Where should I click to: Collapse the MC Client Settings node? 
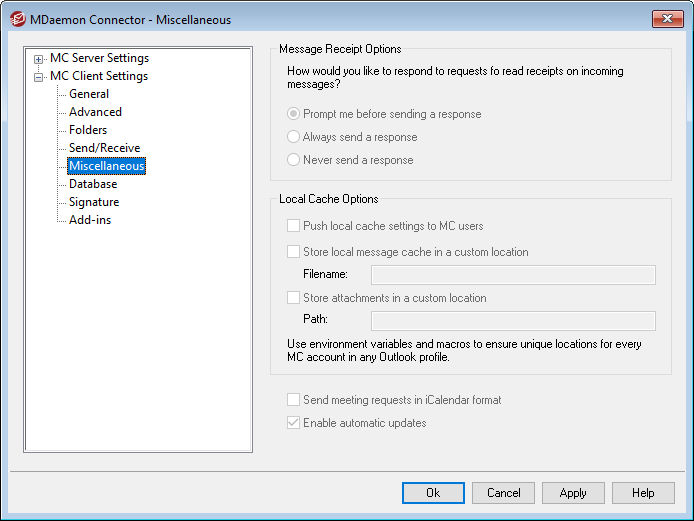tap(39, 77)
